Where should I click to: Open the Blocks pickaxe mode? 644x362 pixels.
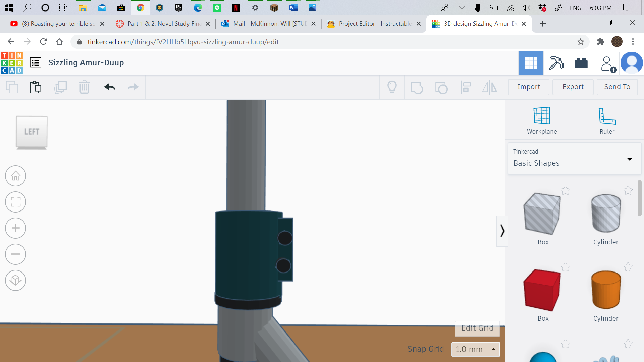[556, 63]
